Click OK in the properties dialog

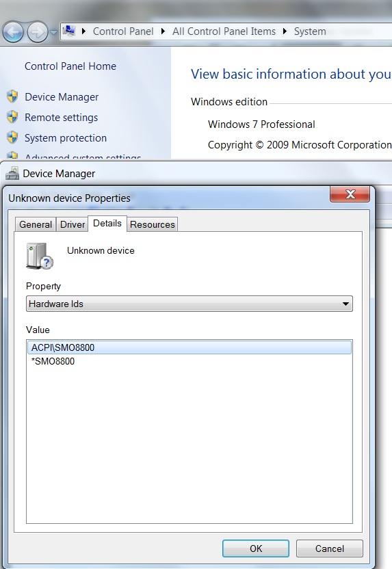click(256, 548)
